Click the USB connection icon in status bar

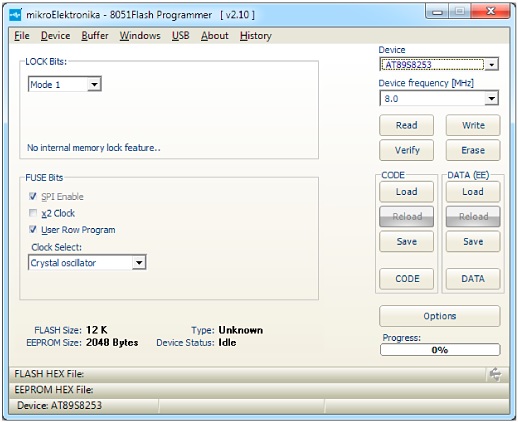tap(495, 374)
